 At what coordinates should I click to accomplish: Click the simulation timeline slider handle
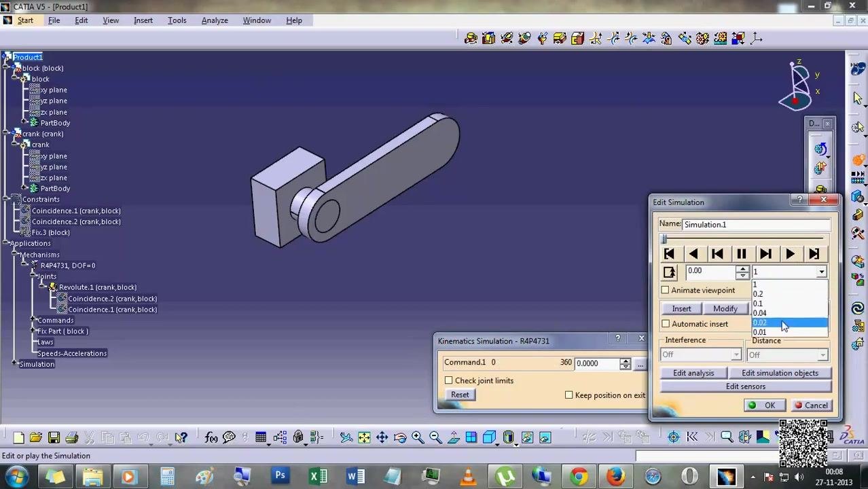(x=664, y=239)
